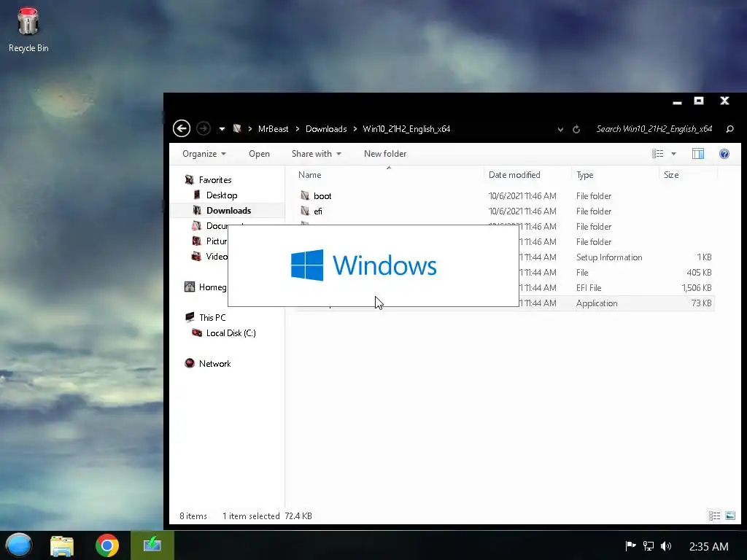Open the Action Center flag icon

630,545
